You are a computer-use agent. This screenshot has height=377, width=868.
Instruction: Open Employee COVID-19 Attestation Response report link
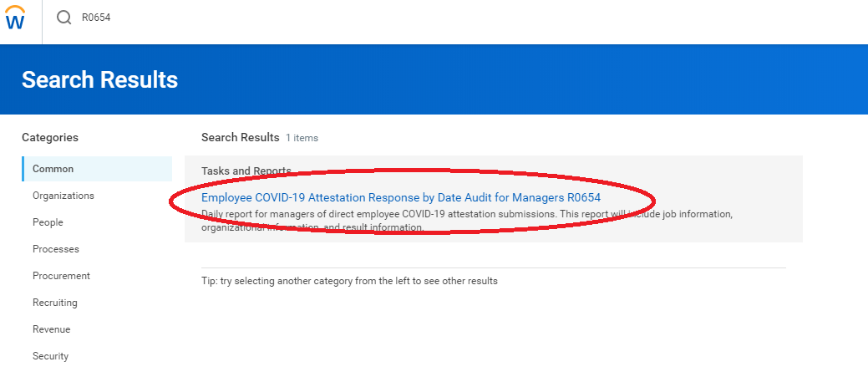click(401, 197)
